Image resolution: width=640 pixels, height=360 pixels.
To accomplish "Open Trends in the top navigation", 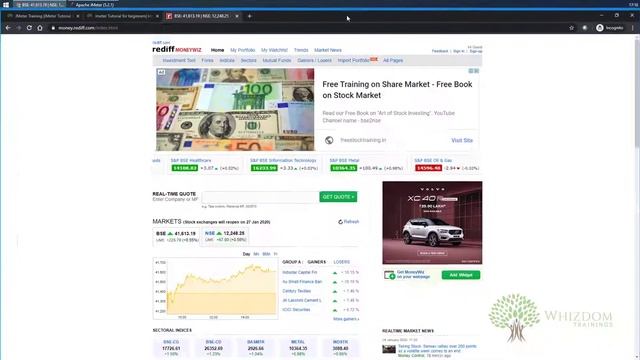I will point(301,50).
